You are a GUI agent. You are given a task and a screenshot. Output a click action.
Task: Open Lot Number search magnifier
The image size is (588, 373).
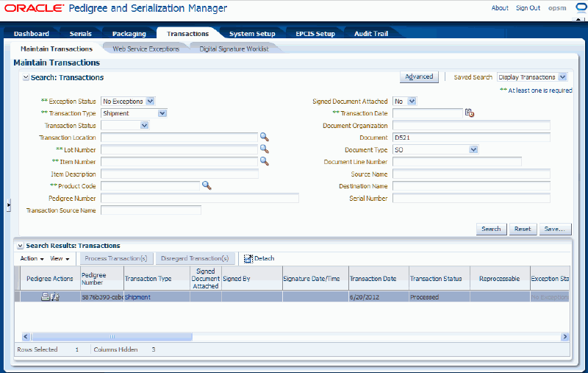click(x=265, y=149)
